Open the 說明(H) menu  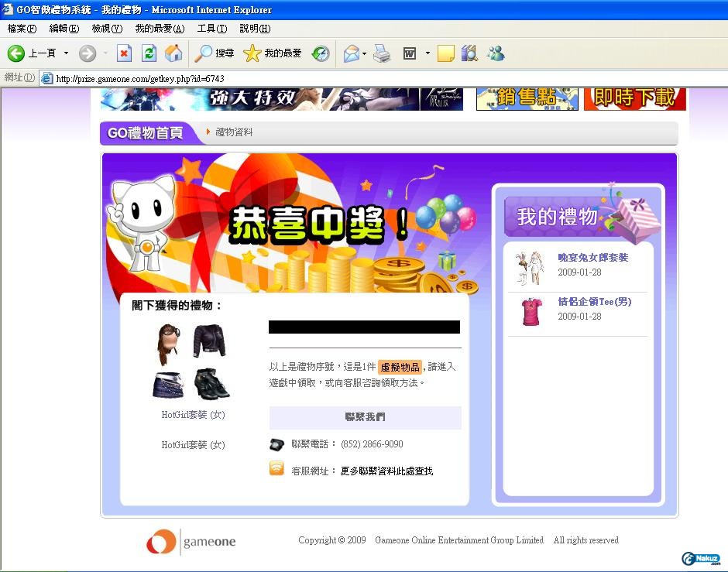pos(255,29)
